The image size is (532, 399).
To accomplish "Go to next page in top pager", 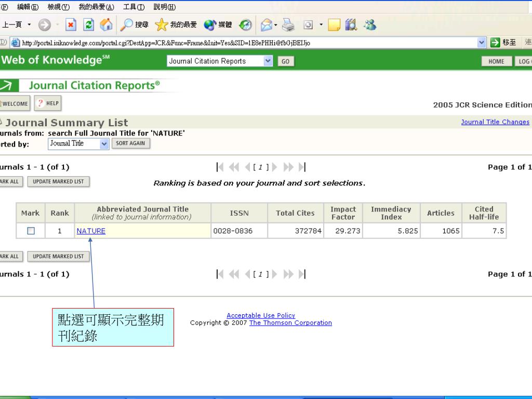I will [274, 167].
